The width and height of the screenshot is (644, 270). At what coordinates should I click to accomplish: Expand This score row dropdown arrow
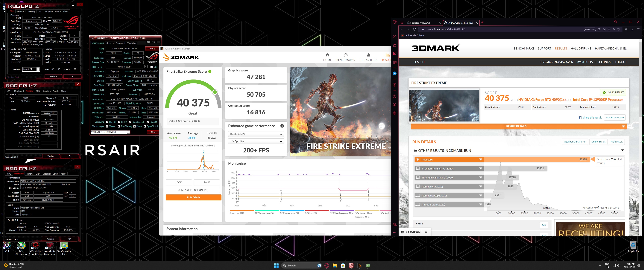pyautogui.click(x=480, y=160)
